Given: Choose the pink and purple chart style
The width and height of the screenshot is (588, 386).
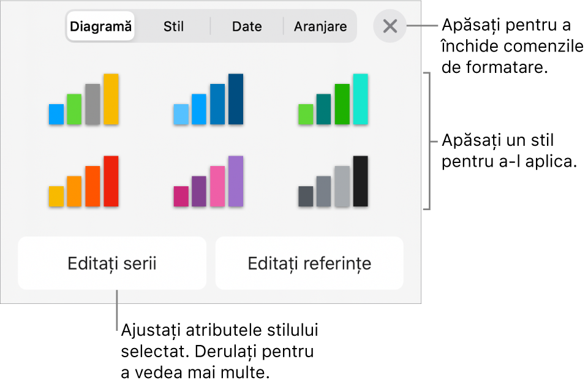Looking at the screenshot, I should click(208, 181).
